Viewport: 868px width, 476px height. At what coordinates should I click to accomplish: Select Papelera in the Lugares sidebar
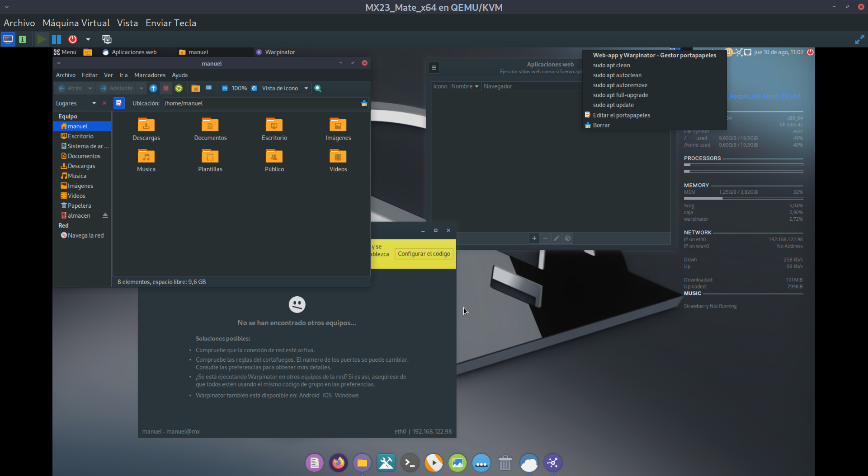coord(82,205)
